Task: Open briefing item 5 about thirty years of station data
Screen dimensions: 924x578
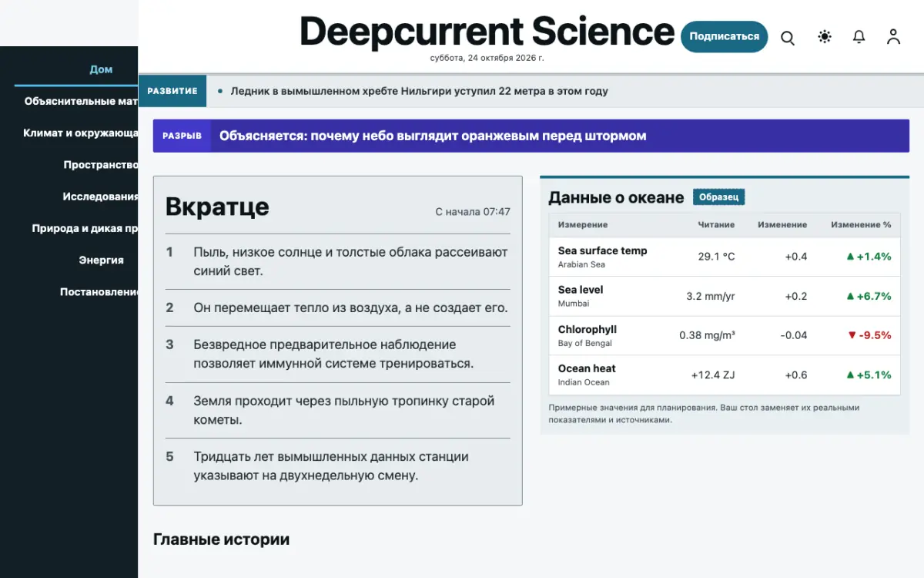Action: click(338, 466)
